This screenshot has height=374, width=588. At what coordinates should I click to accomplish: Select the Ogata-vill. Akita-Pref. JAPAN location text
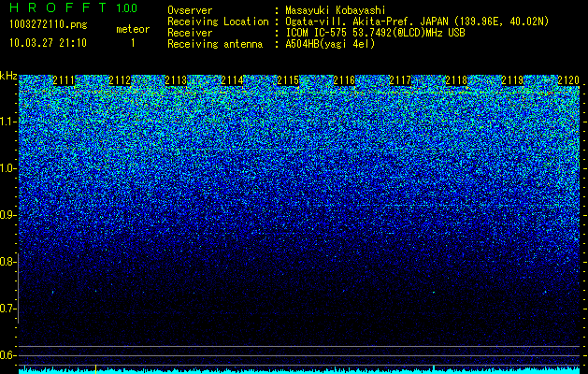[417, 22]
